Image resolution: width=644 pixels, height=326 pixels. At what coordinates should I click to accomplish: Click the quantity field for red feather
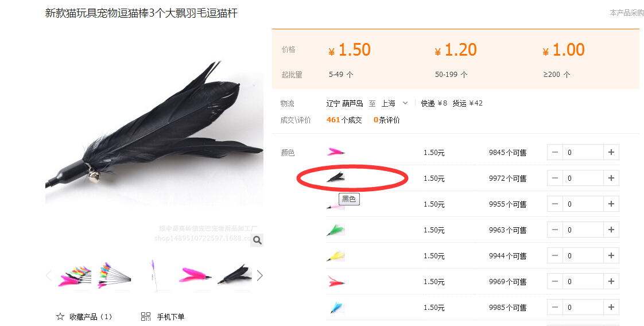(583, 282)
